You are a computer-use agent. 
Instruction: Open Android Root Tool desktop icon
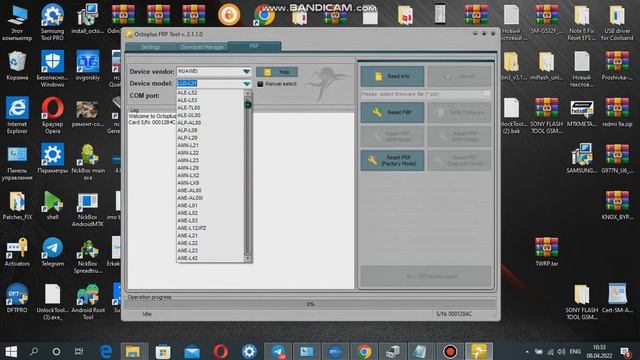point(88,302)
